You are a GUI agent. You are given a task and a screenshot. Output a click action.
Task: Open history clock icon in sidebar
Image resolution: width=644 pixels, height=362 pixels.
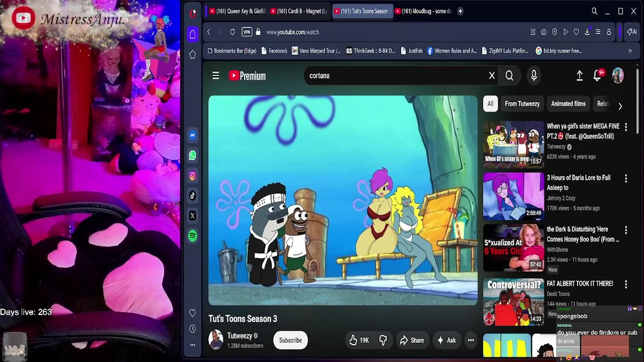tap(193, 329)
